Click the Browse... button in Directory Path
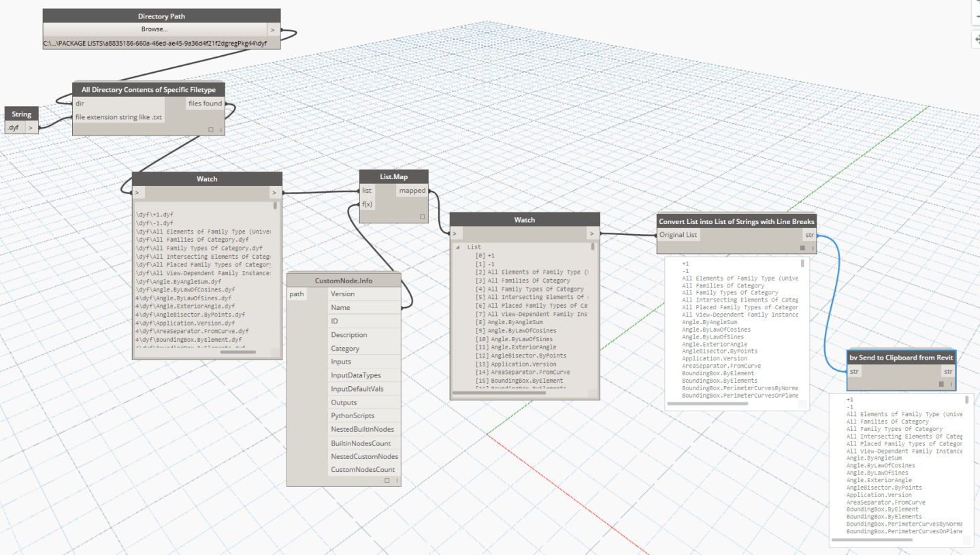This screenshot has width=980, height=555. click(x=154, y=29)
